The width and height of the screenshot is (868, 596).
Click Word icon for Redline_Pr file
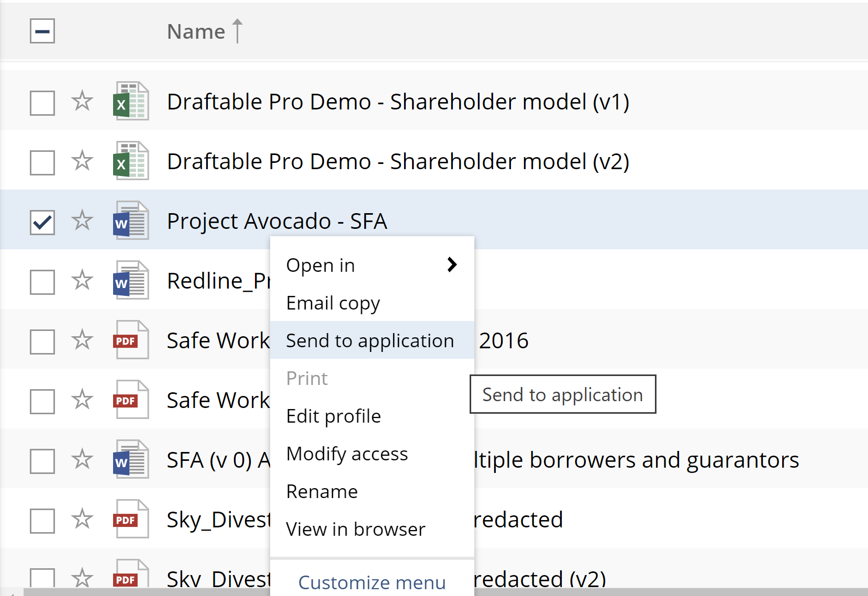pyautogui.click(x=131, y=280)
